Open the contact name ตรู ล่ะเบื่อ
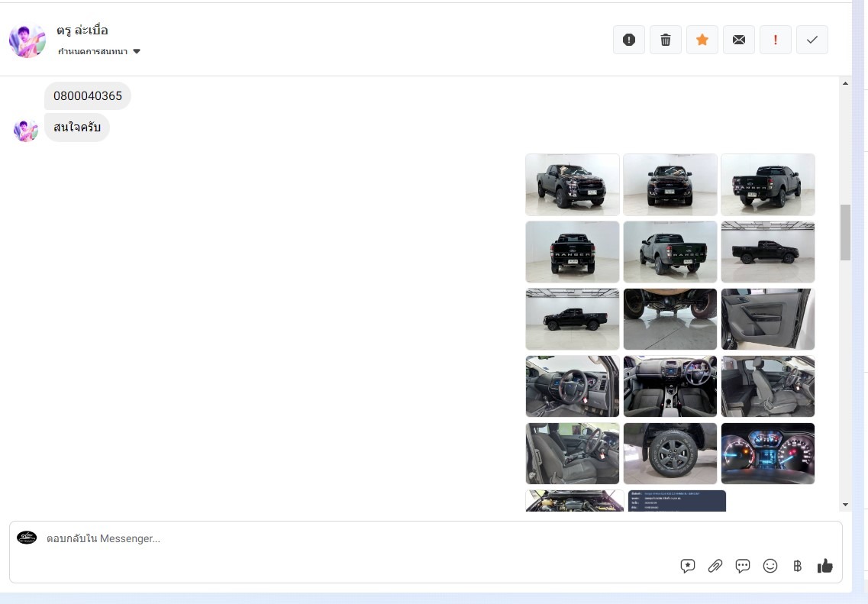 coord(82,31)
